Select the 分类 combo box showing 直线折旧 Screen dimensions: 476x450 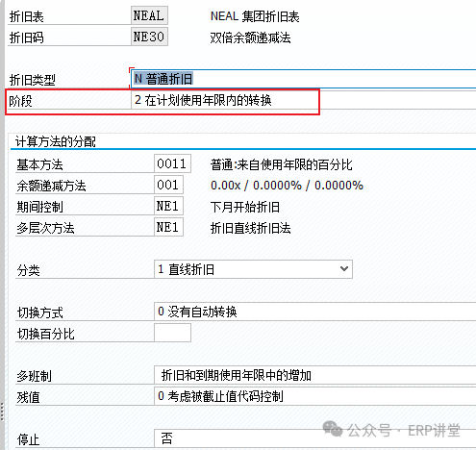click(x=253, y=269)
